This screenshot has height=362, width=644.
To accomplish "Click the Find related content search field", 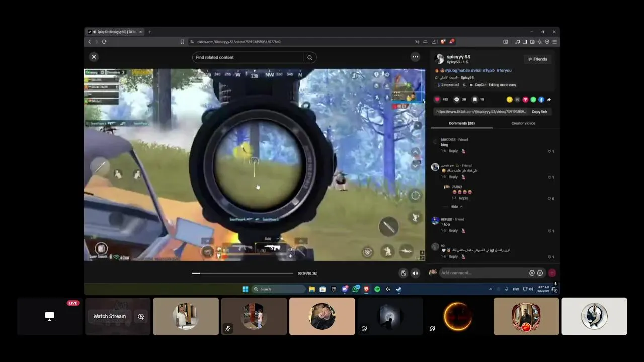I will point(249,57).
